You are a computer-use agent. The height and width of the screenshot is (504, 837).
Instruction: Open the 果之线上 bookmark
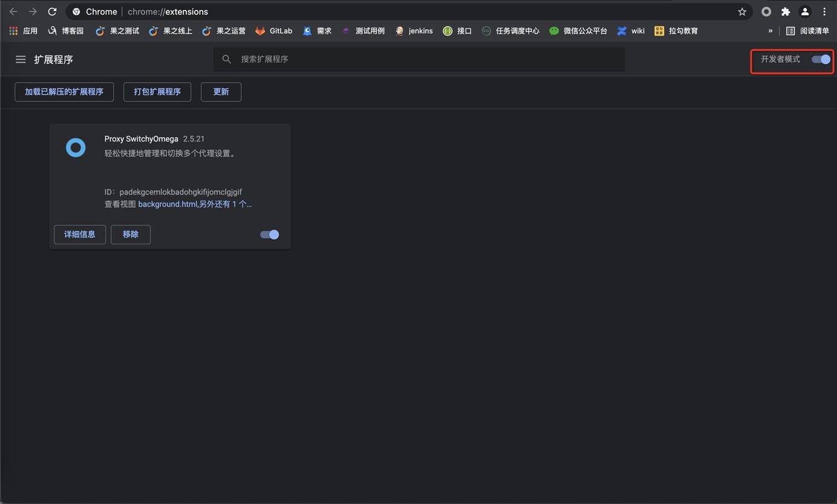pos(171,31)
